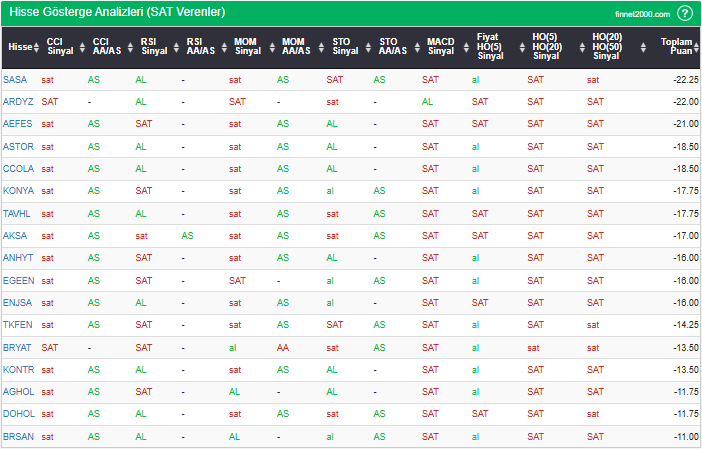Open the BRYAT stock link
The width and height of the screenshot is (702, 449).
coord(17,347)
